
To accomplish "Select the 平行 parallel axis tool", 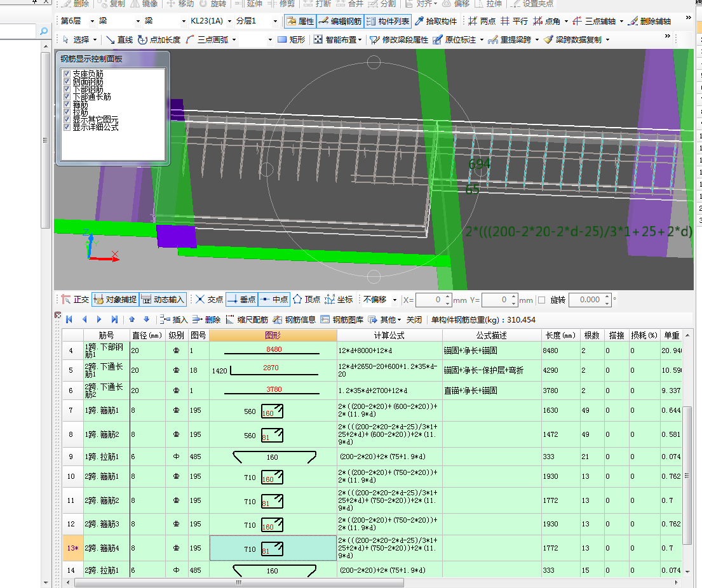I will point(515,21).
